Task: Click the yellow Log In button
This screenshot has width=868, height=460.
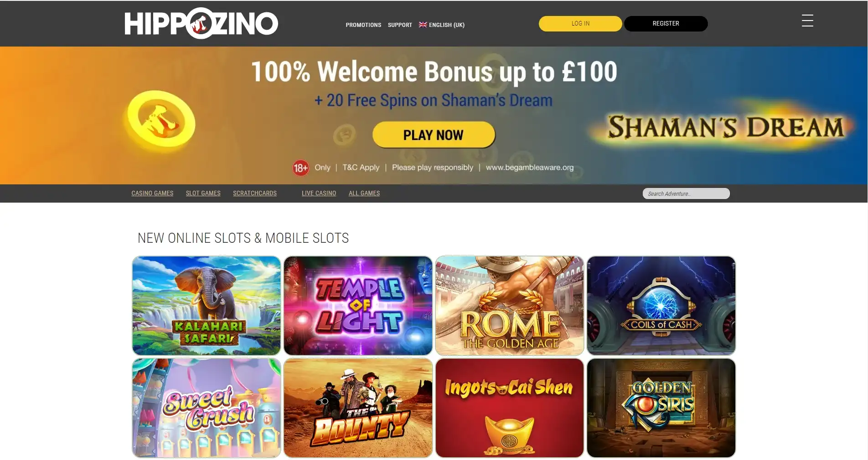Action: pos(580,23)
